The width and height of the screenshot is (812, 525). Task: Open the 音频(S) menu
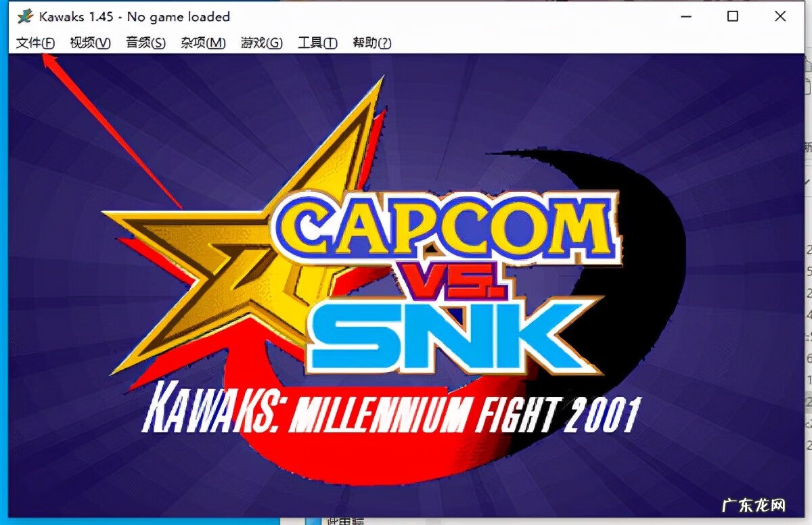(x=145, y=43)
